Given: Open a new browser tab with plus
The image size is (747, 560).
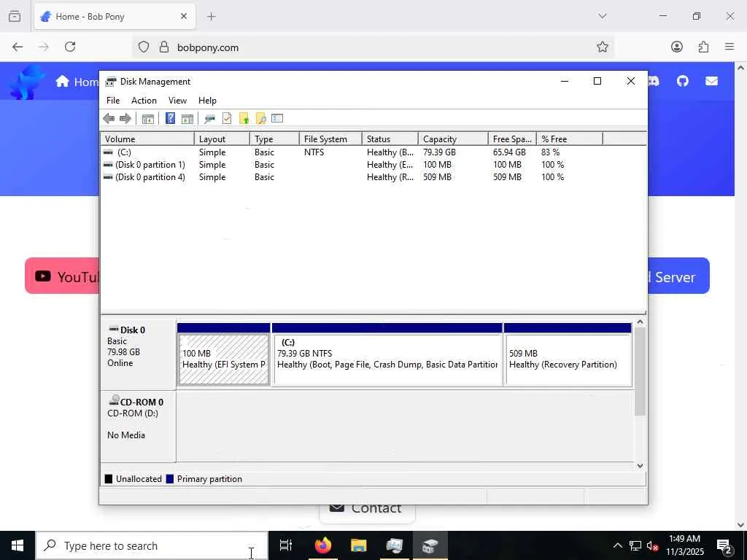Looking at the screenshot, I should point(212,17).
